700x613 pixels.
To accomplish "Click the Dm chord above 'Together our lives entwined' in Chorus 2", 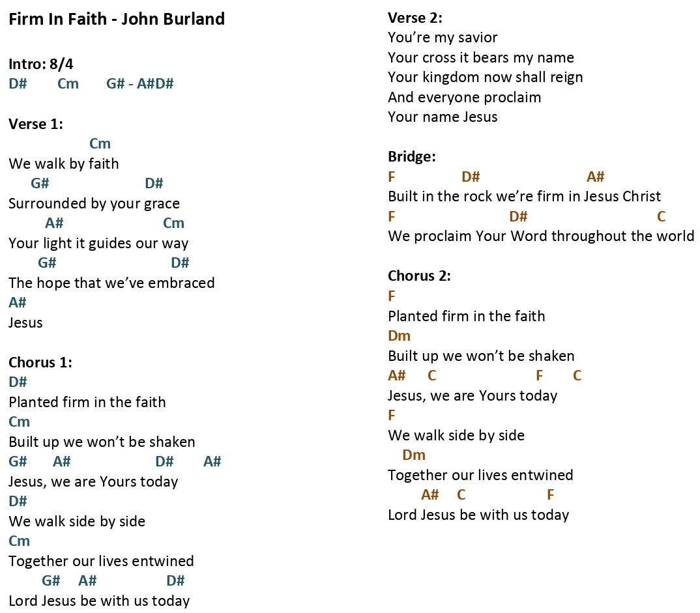I will click(414, 455).
